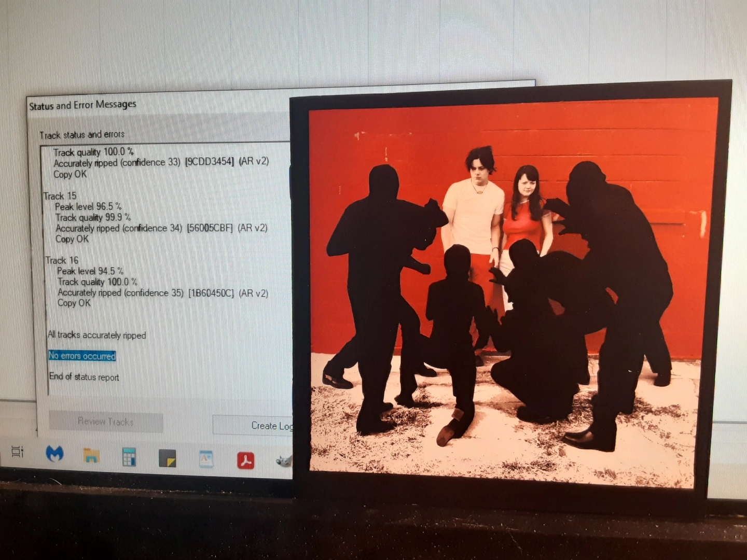Click the 'End of status report' line
The image size is (747, 560).
coord(84,377)
